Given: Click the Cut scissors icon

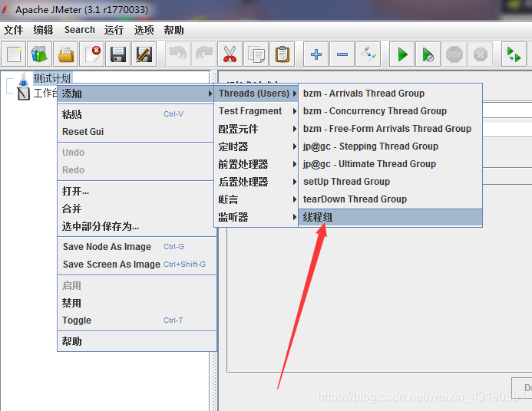Looking at the screenshot, I should point(230,54).
